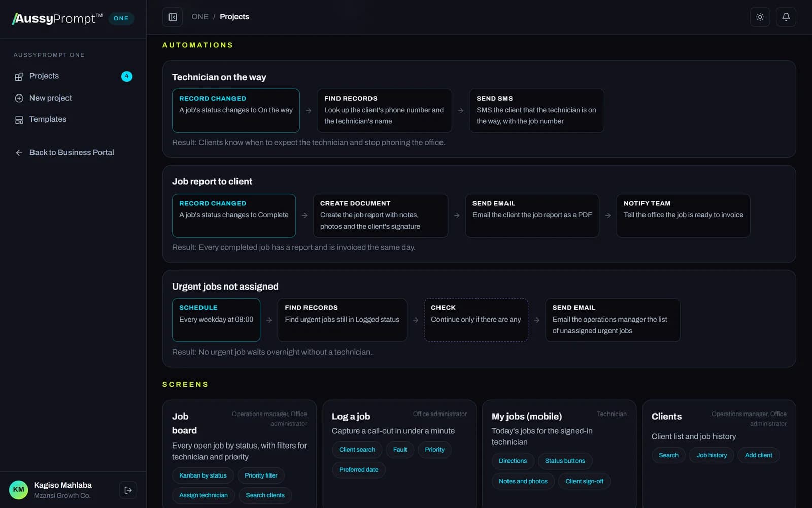The width and height of the screenshot is (812, 508).
Task: Click the Templates layout icon
Action: (x=19, y=120)
